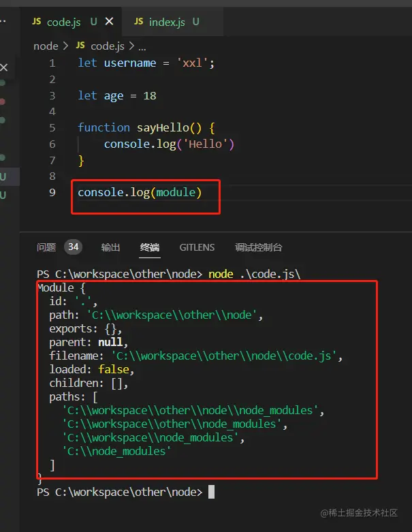The image size is (412, 532).
Task: Open the GITLENS panel tab
Action: 197,247
